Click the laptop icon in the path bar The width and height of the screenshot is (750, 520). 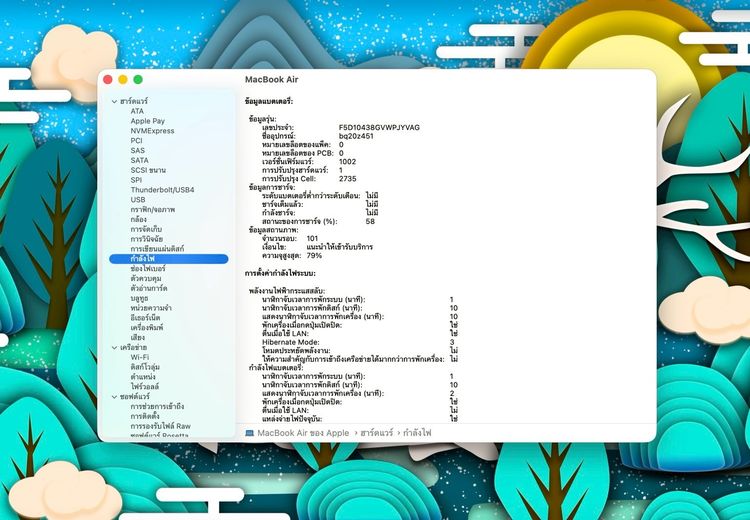pos(250,433)
